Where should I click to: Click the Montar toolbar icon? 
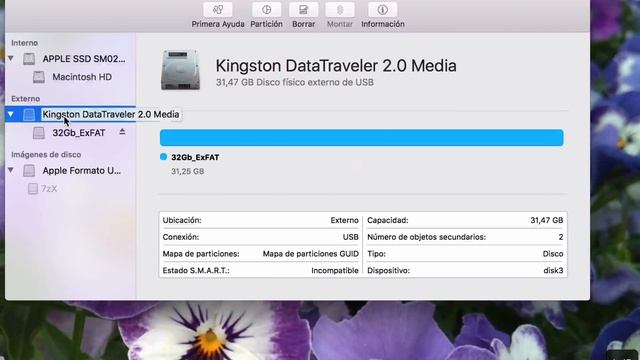(x=340, y=10)
